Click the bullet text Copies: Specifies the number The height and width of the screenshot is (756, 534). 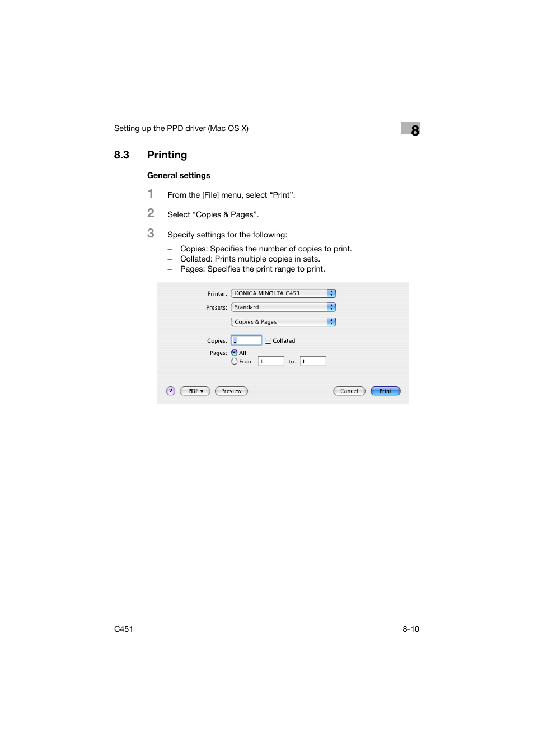(x=266, y=249)
